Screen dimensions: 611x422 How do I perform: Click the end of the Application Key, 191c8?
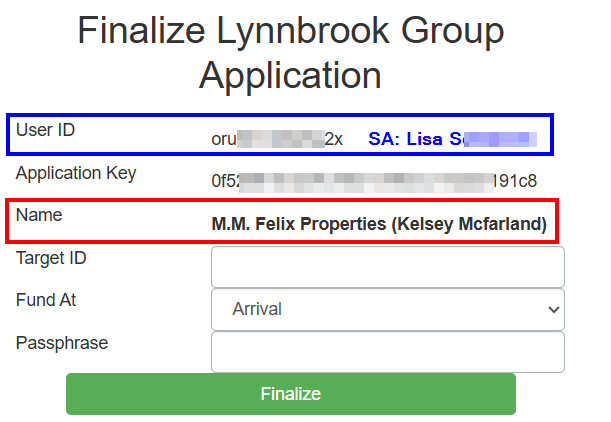tap(516, 181)
